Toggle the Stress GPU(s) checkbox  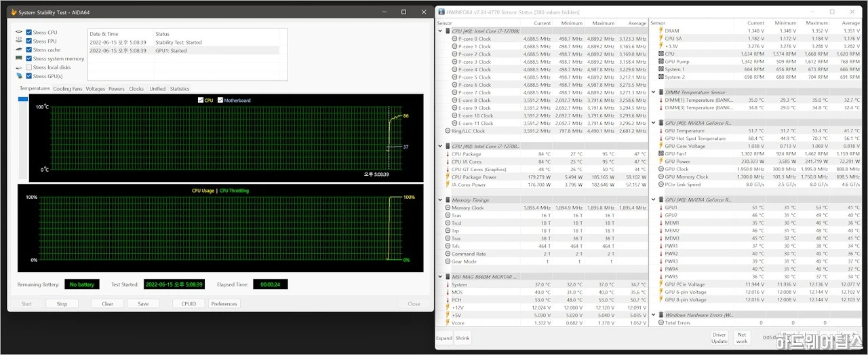coord(28,77)
